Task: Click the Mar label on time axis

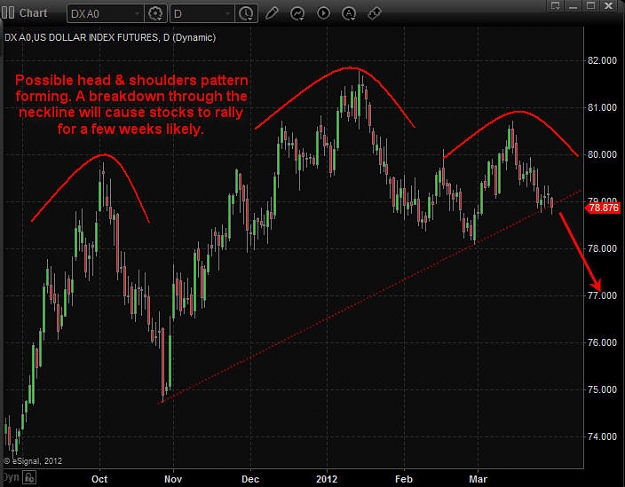Action: tap(478, 479)
